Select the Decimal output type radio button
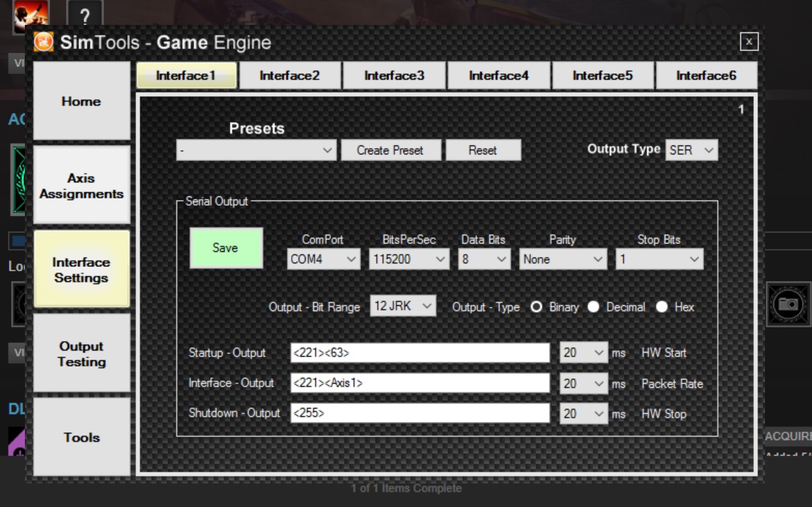Image resolution: width=812 pixels, height=507 pixels. (x=594, y=307)
